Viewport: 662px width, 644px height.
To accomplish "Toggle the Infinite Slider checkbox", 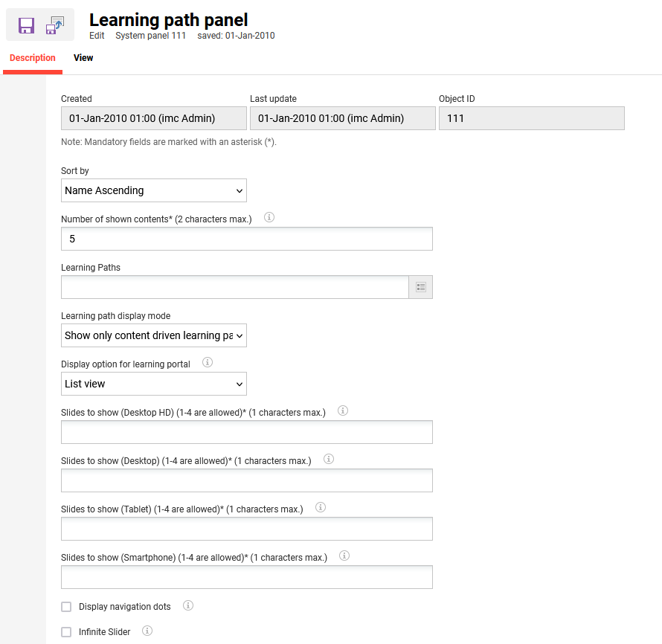I will (66, 632).
